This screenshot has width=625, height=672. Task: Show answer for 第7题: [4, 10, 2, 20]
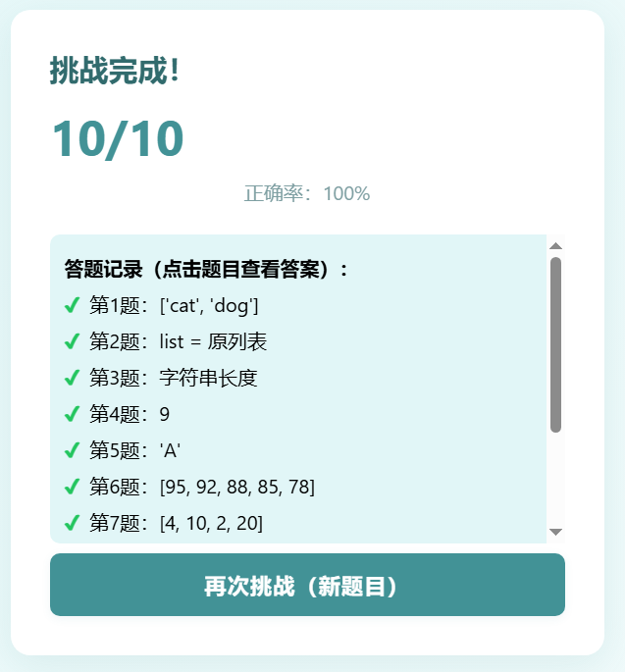pos(177,523)
